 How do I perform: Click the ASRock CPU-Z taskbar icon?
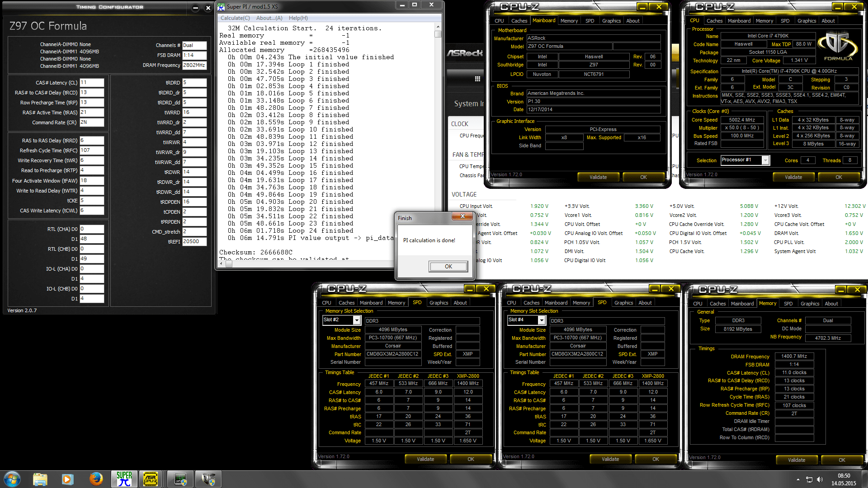pos(151,479)
